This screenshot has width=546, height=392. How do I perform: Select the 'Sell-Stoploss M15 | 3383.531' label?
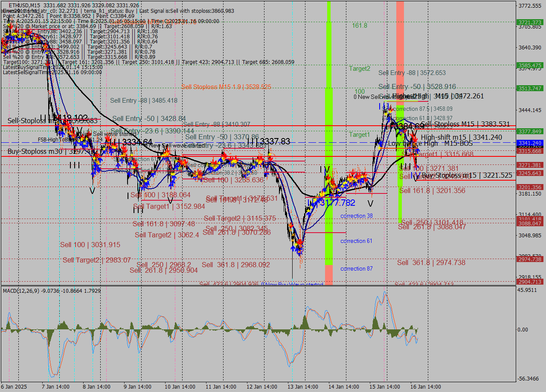pos(465,124)
